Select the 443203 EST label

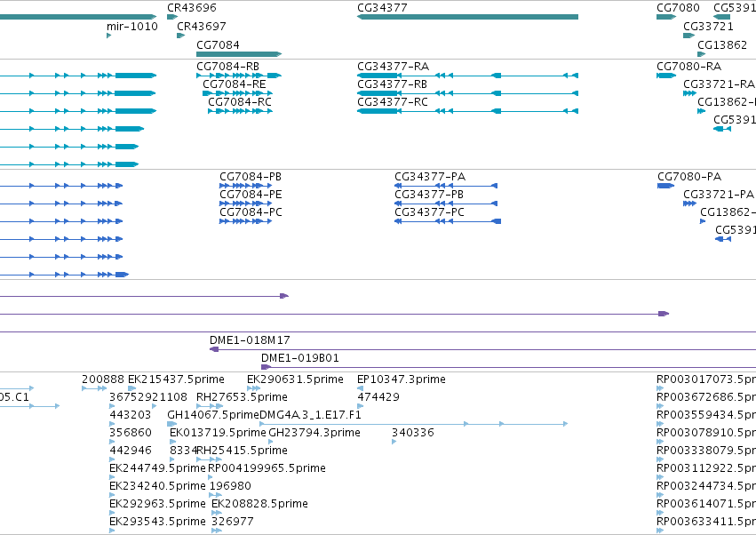click(131, 415)
